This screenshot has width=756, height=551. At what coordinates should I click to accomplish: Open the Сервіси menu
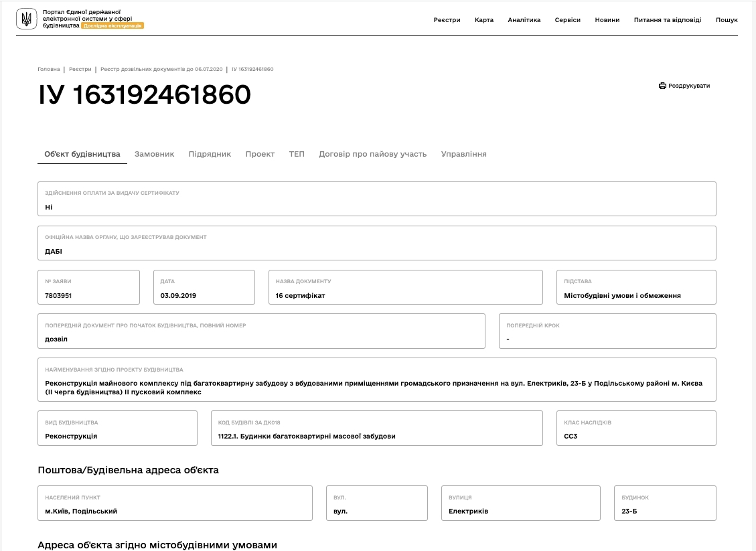point(567,20)
